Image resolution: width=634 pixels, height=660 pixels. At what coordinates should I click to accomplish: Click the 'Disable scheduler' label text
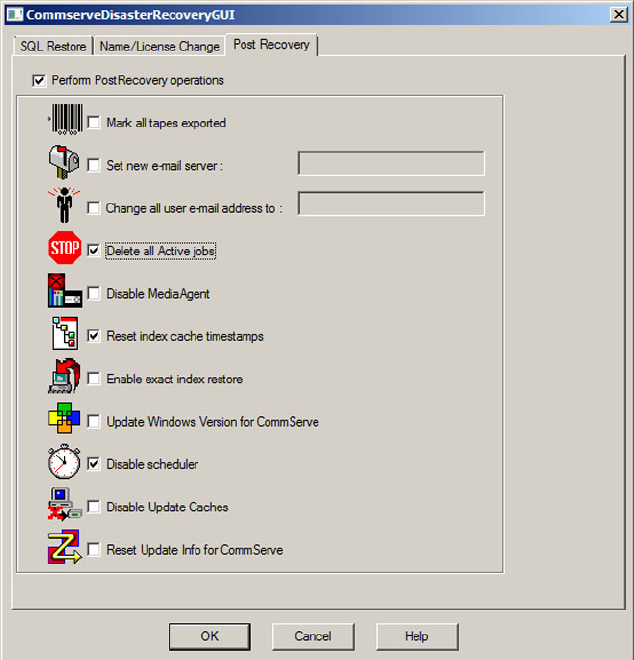(152, 464)
